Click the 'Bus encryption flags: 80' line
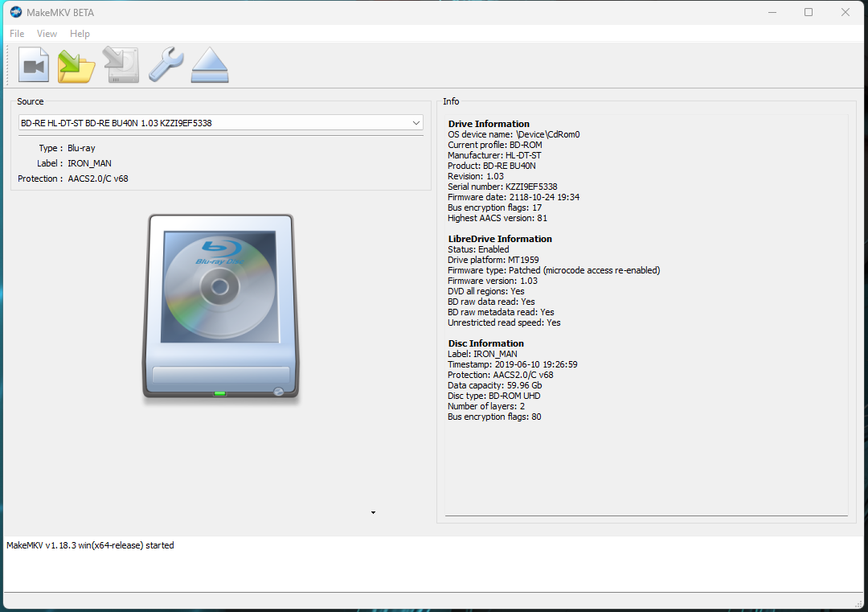 point(495,417)
